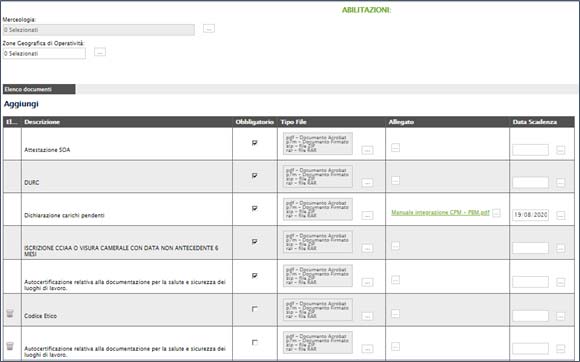Click the Data Scadenza field for Attestazione SOA

[530, 150]
